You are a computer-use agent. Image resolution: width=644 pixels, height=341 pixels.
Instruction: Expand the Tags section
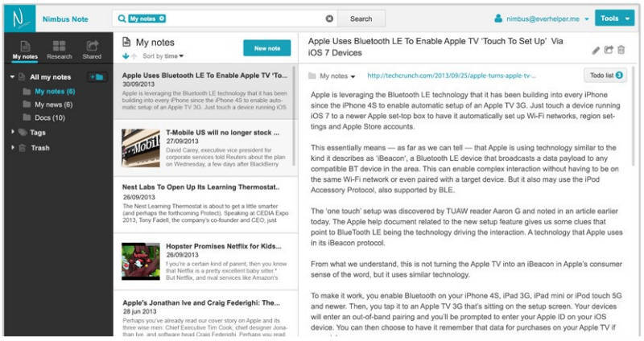(13, 132)
